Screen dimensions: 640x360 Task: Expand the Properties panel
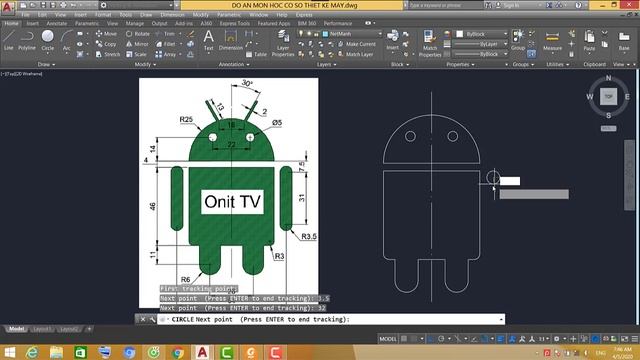(x=460, y=64)
